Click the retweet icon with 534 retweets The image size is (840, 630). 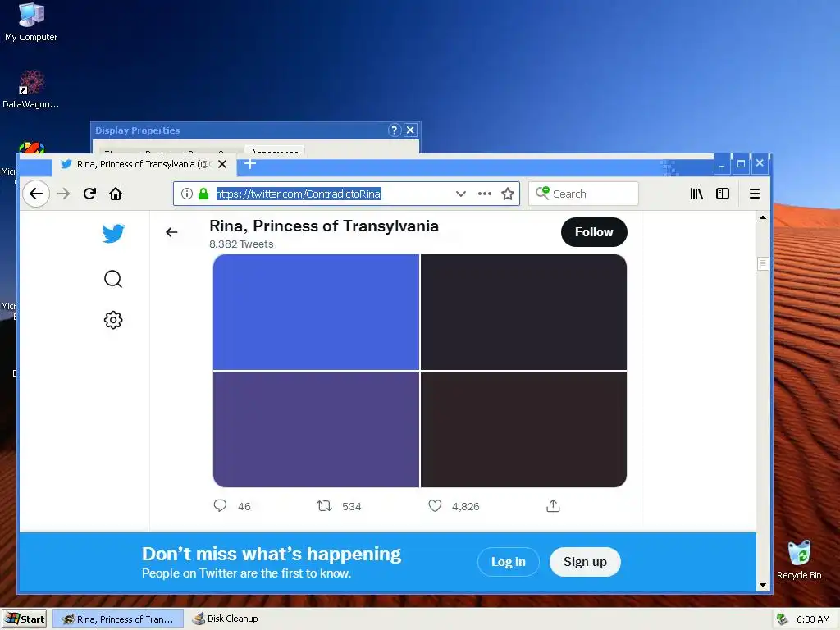pos(324,505)
